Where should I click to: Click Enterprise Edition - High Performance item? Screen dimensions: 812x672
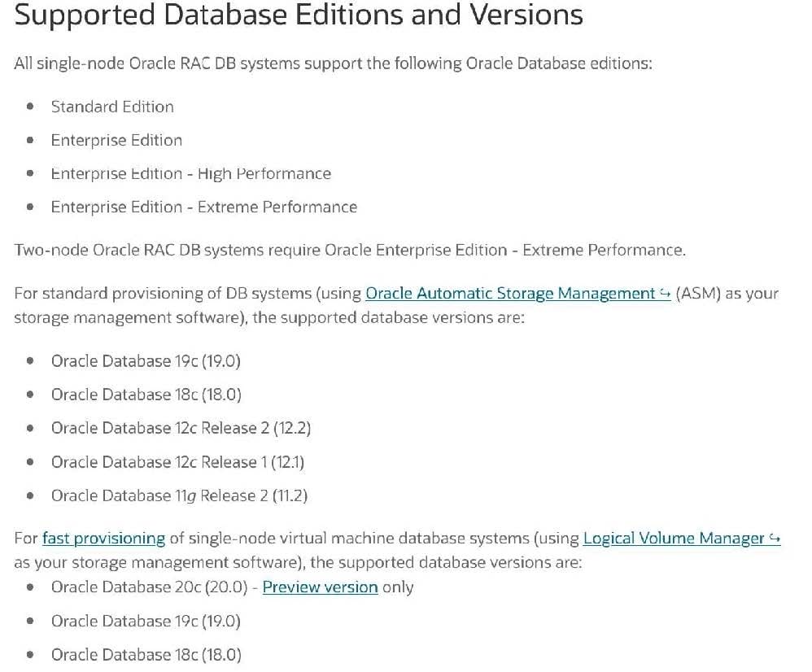coord(190,174)
